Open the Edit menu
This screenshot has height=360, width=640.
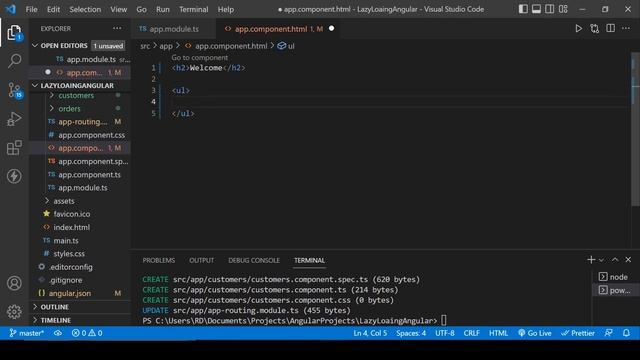pos(53,9)
